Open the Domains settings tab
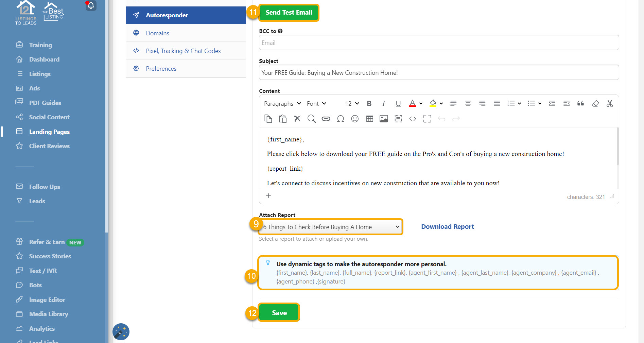This screenshot has height=343, width=644. [157, 33]
